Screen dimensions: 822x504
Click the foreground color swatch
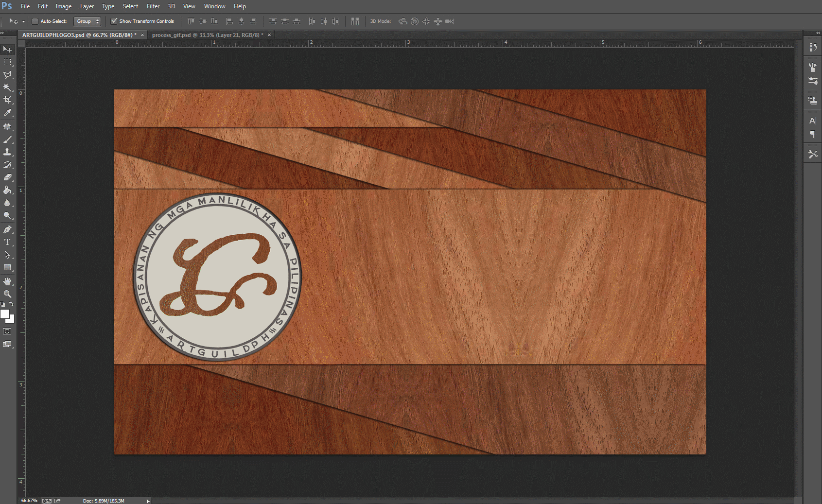[x=5, y=314]
